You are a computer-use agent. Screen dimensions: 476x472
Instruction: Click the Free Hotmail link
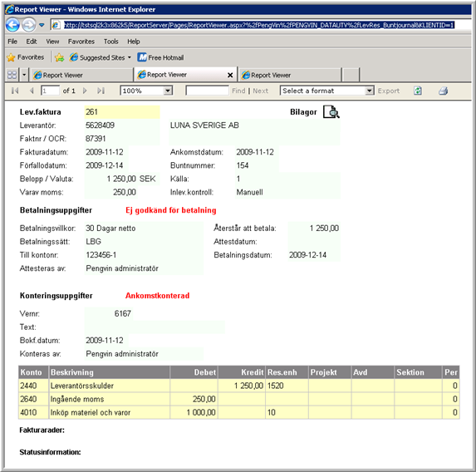(x=160, y=57)
